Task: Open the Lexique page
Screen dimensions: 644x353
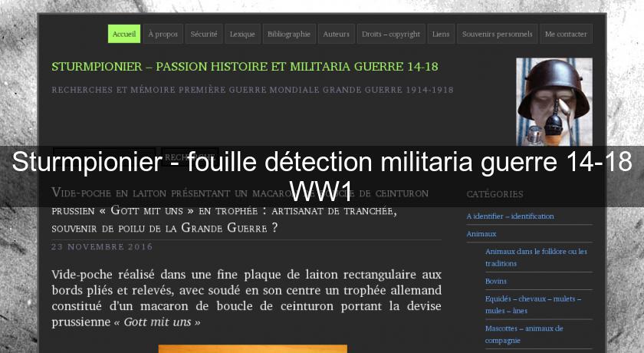Action: pos(242,34)
